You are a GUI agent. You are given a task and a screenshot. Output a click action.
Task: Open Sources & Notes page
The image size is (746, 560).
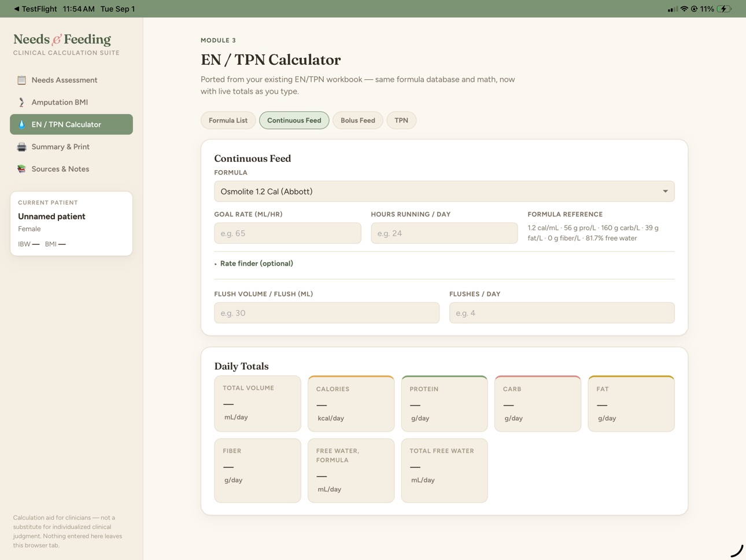pyautogui.click(x=71, y=169)
